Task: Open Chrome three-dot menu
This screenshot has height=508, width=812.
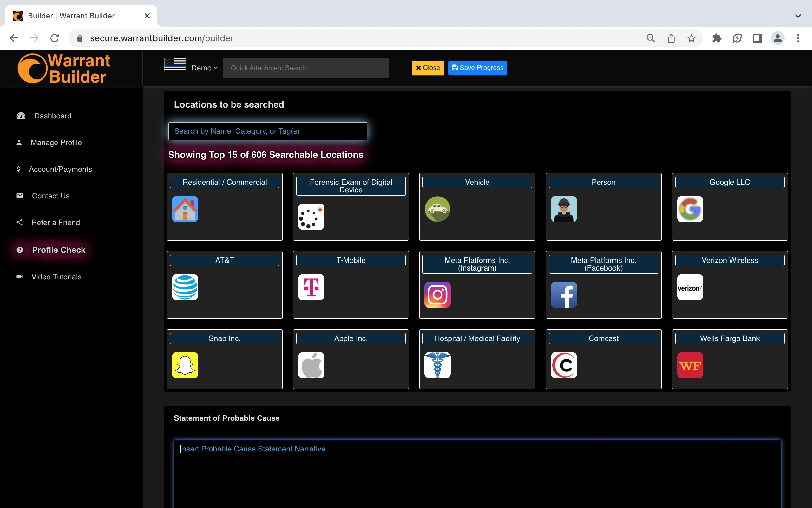Action: click(798, 38)
